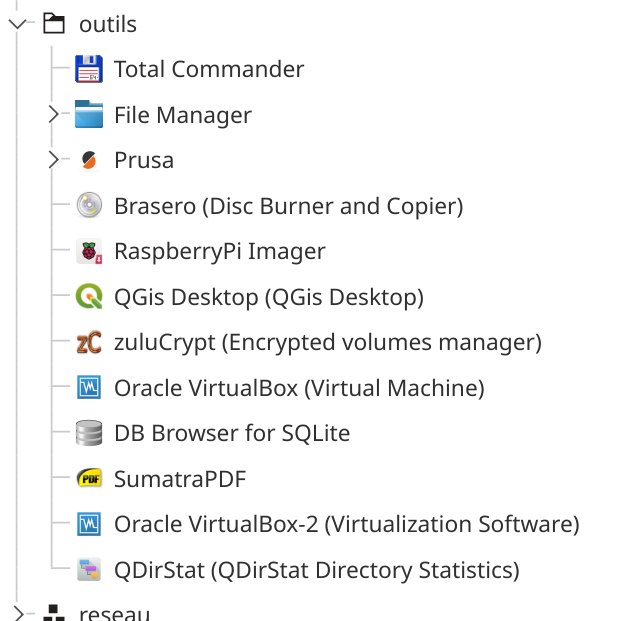Select 'zuluCrypt (Encrypted volumes manager)' row
Screen dimensions: 626x621
tap(328, 343)
